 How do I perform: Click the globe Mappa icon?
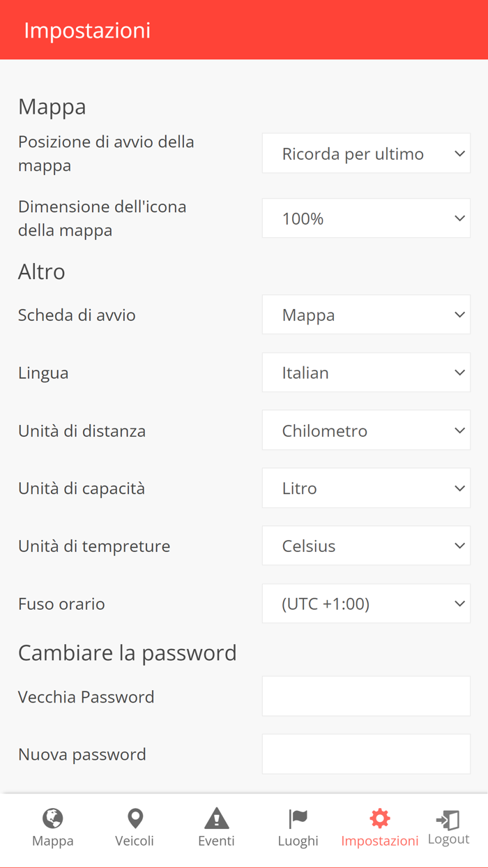tap(53, 818)
